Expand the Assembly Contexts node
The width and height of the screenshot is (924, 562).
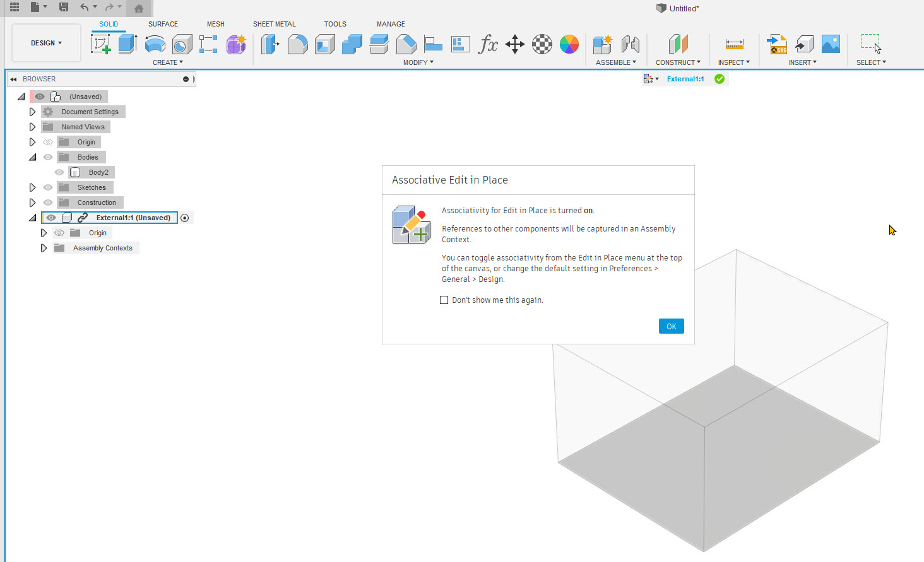click(44, 247)
